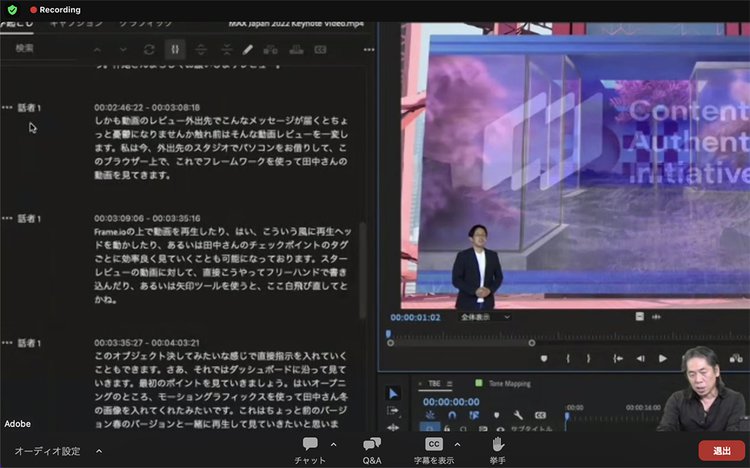Click the pencil edit icon in transcript toolbar

pos(247,48)
